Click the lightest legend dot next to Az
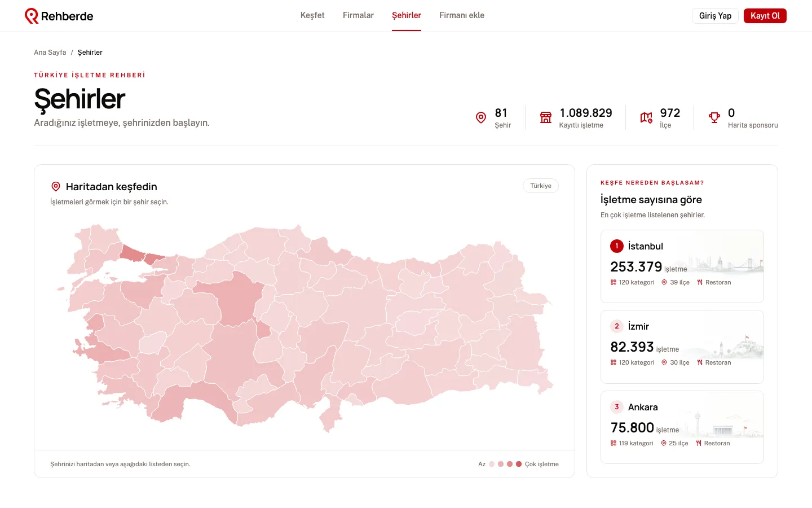The image size is (812, 508). 492,464
